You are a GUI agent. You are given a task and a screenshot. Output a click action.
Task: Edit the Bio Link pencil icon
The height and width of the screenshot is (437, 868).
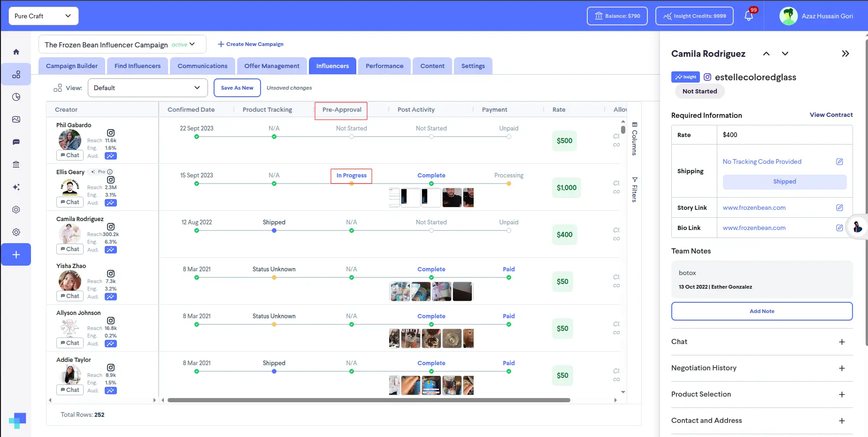tap(839, 228)
